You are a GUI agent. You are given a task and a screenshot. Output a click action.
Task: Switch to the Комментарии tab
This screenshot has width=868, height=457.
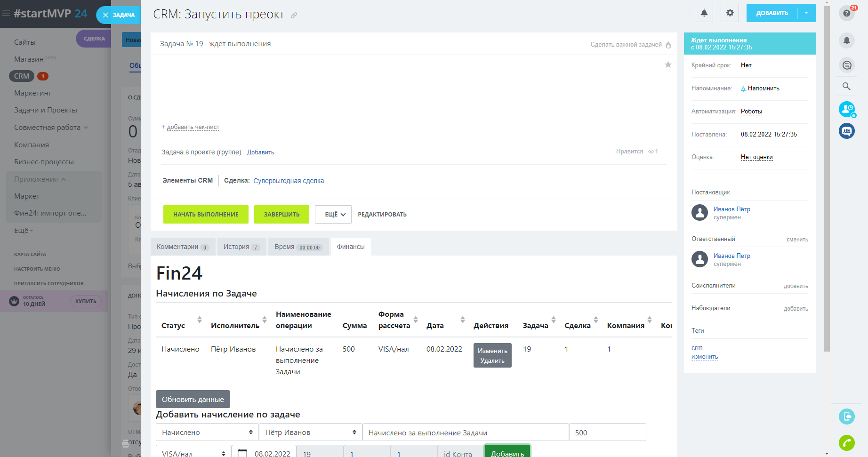tap(183, 247)
